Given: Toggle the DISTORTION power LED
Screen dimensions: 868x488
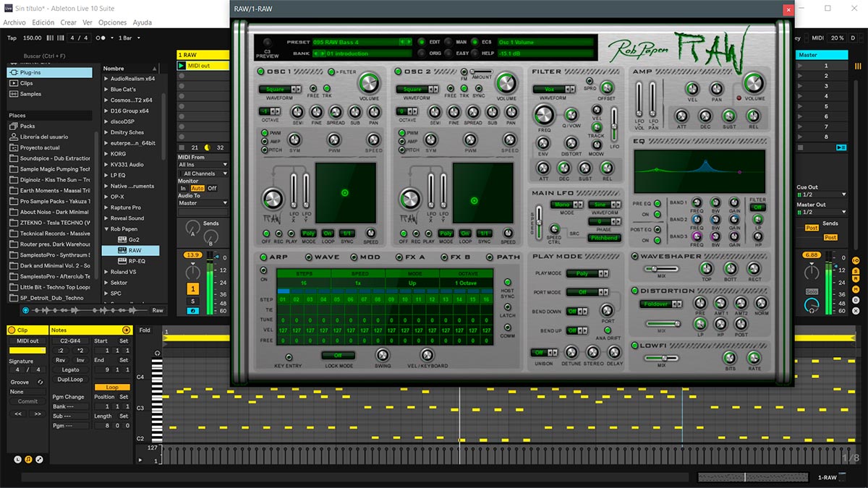Looking at the screenshot, I should tap(635, 291).
